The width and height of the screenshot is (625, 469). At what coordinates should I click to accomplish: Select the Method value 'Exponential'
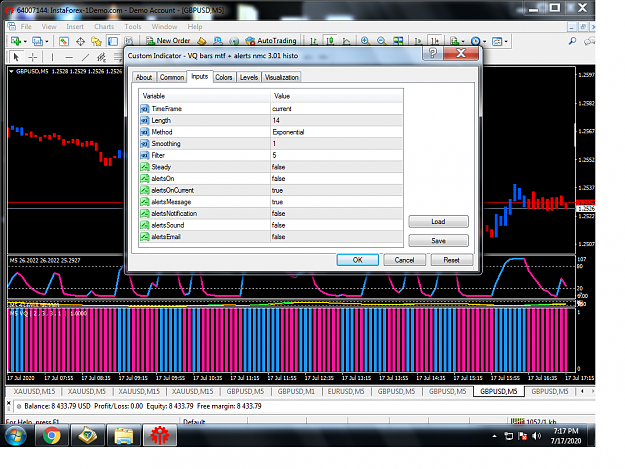click(x=337, y=132)
